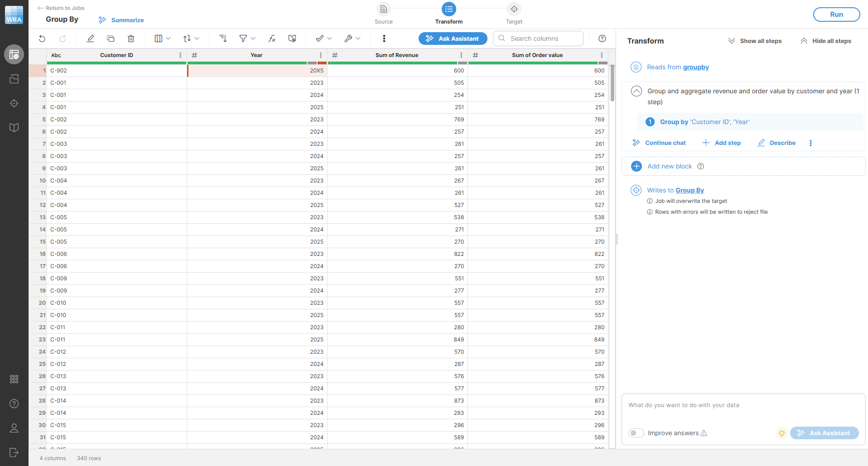Collapse the Group and aggregate block
868x466 pixels.
pos(637,91)
